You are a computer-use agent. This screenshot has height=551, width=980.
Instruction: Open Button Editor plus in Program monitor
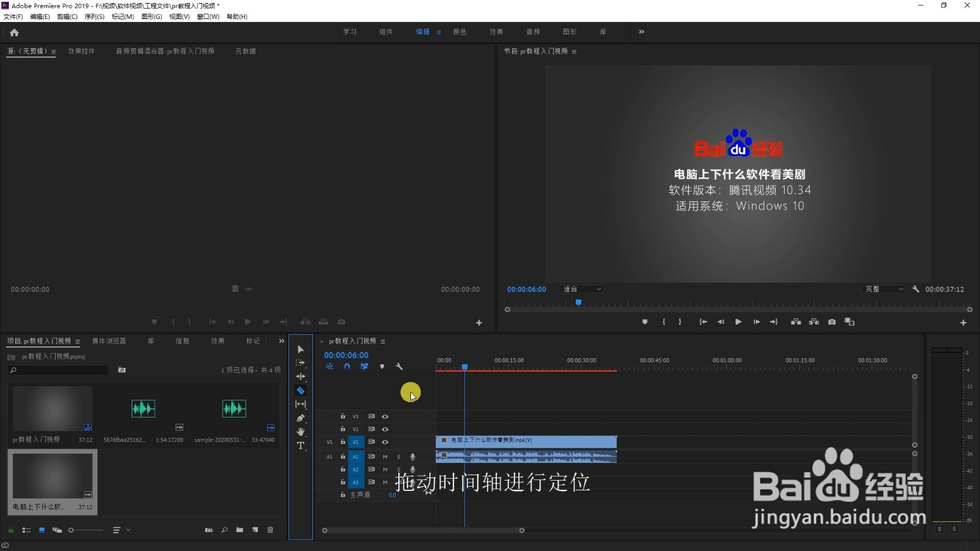[963, 323]
